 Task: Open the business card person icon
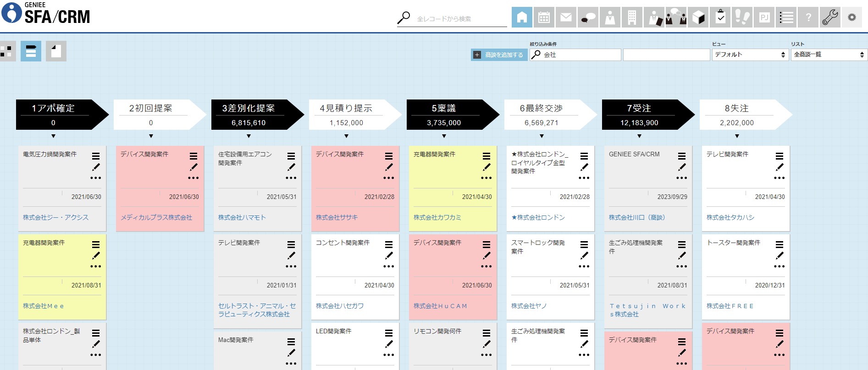click(654, 17)
